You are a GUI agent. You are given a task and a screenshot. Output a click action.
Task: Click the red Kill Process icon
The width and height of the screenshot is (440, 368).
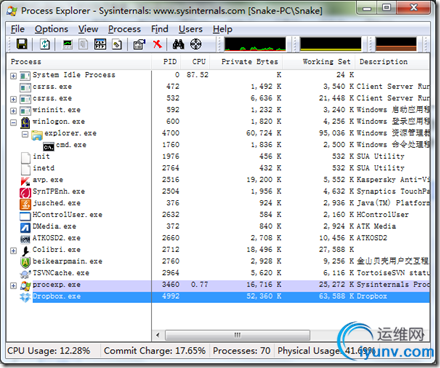[157, 44]
